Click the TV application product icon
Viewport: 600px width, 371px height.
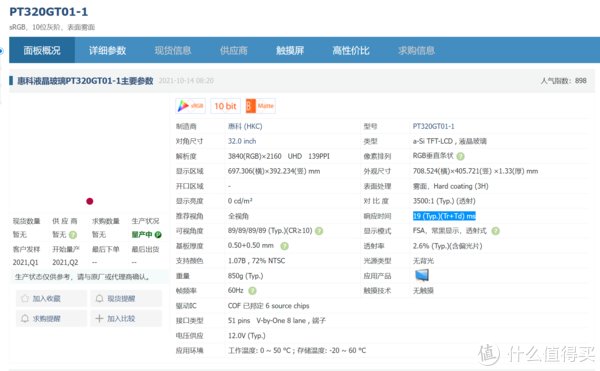[x=422, y=275]
